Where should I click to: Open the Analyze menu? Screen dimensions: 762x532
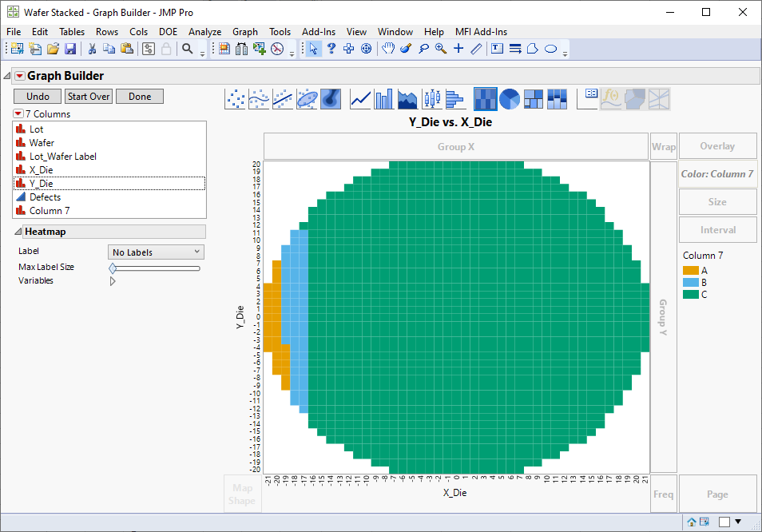pyautogui.click(x=204, y=31)
